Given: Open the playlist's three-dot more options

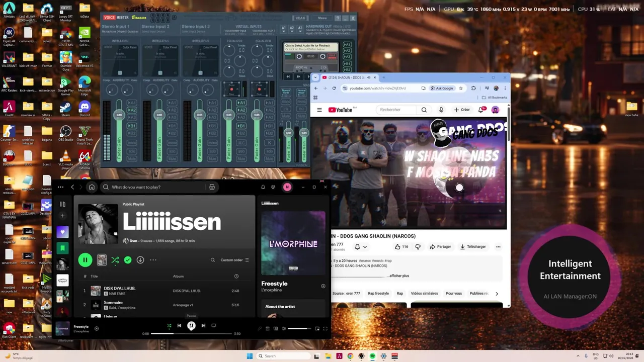Looking at the screenshot, I should (x=153, y=260).
